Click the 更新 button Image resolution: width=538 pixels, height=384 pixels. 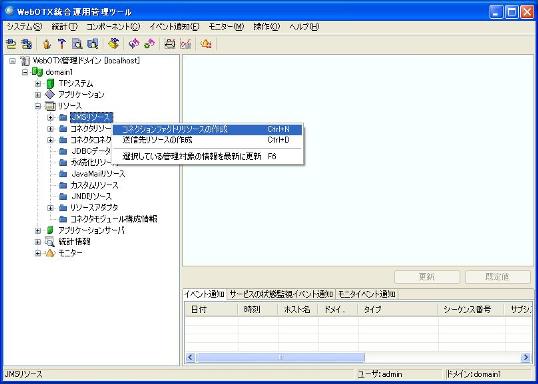pyautogui.click(x=427, y=277)
